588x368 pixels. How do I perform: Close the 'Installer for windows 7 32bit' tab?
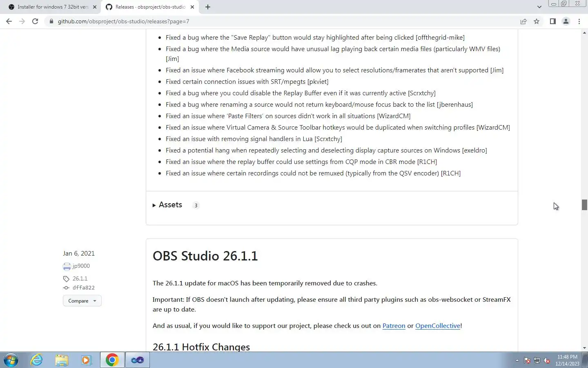[95, 7]
